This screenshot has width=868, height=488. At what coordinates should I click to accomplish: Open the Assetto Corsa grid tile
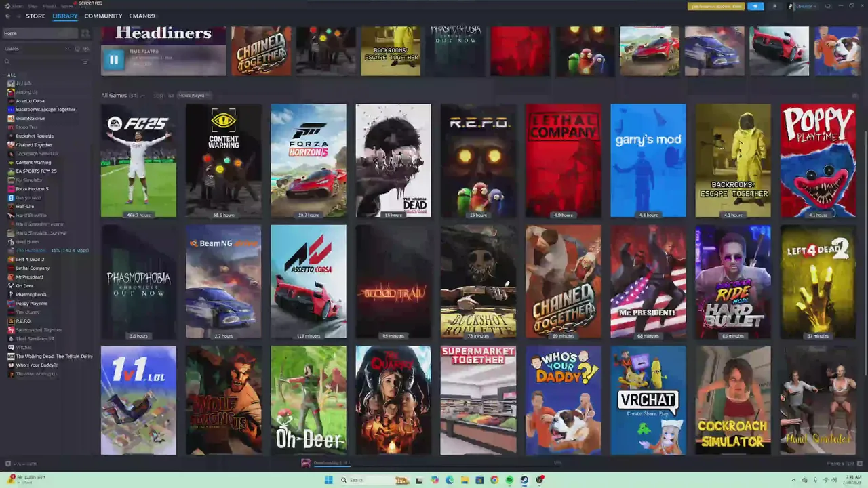click(309, 281)
